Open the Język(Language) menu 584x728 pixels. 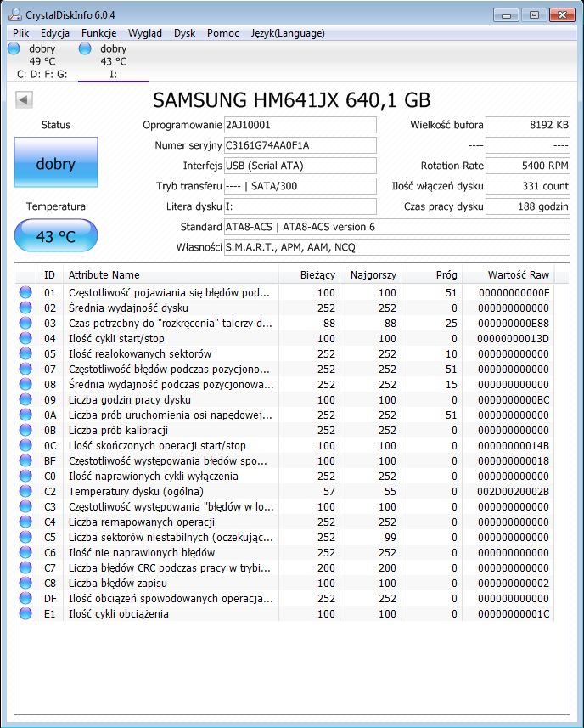click(288, 33)
